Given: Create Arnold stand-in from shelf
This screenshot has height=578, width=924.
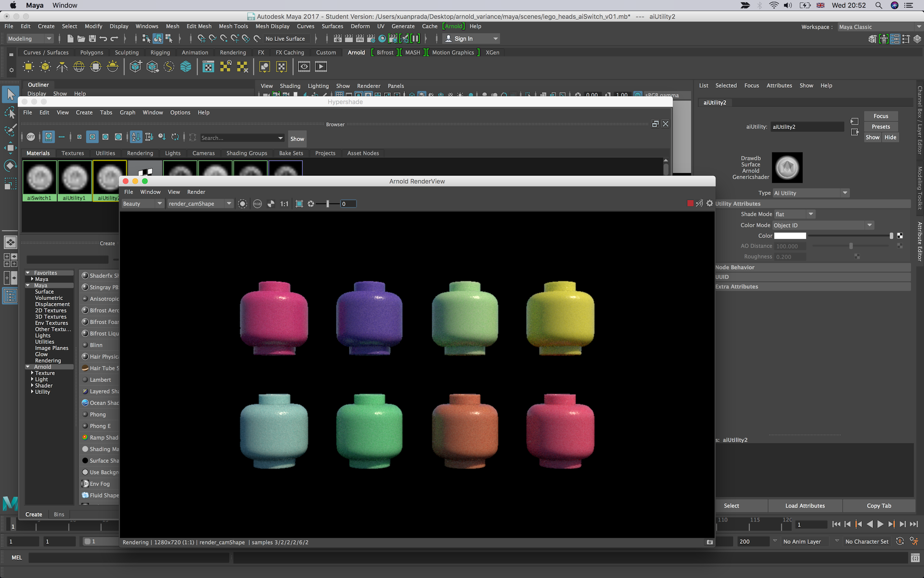Looking at the screenshot, I should 136,67.
